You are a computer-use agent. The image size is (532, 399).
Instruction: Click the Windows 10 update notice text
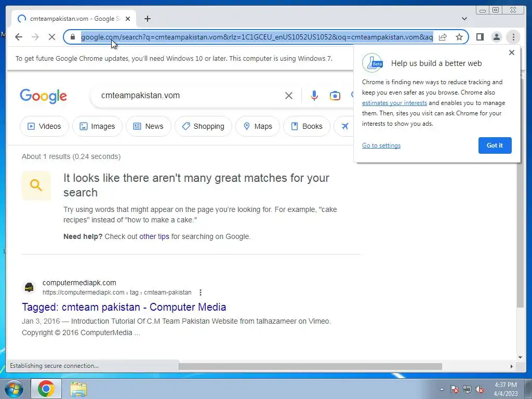click(174, 58)
